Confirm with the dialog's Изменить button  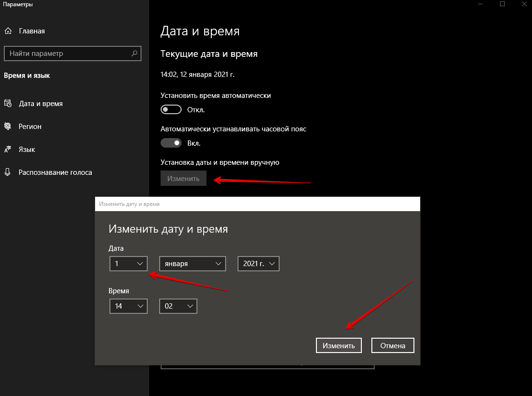(x=338, y=345)
